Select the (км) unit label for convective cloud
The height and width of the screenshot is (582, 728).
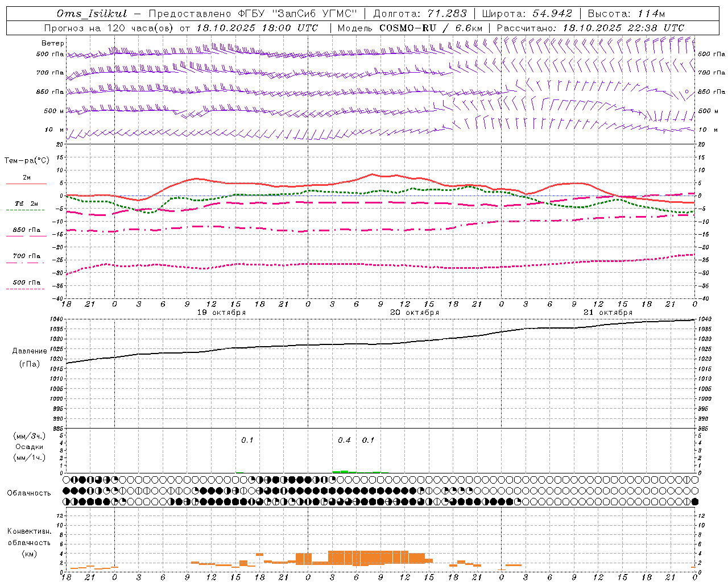tap(29, 554)
